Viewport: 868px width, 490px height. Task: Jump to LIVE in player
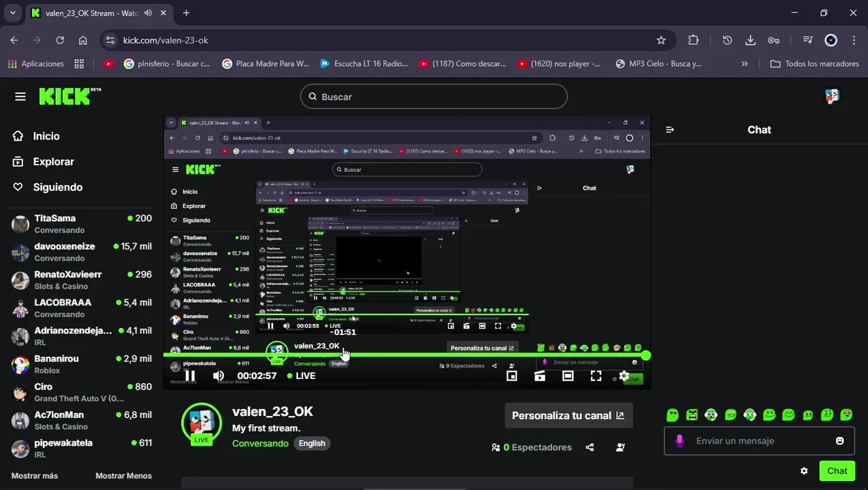[301, 376]
